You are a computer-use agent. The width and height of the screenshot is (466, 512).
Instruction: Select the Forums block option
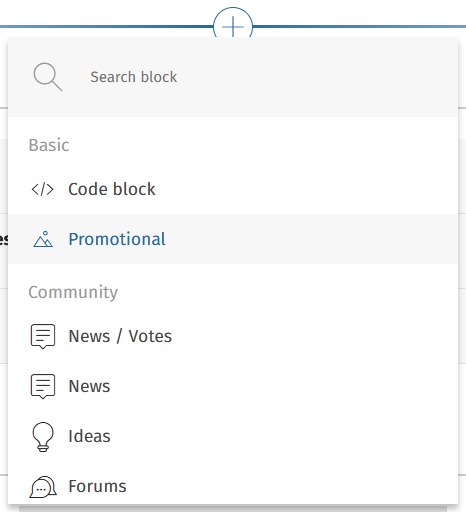click(233, 486)
